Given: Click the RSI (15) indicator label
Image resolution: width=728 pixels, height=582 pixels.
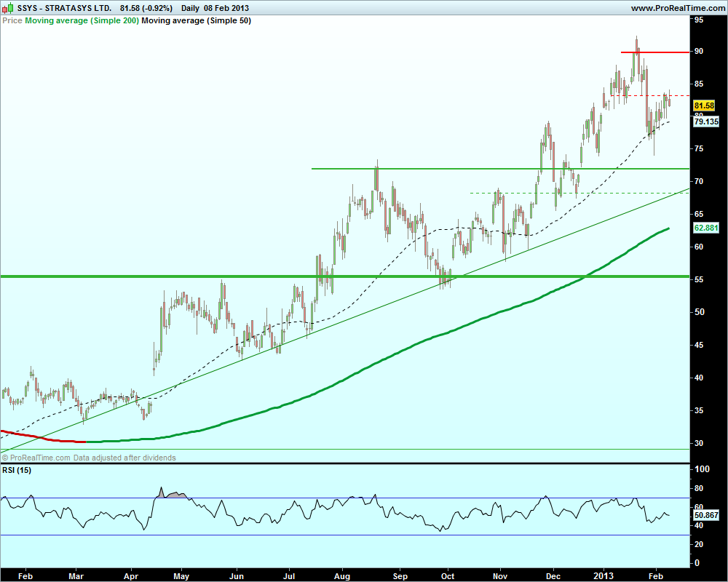Looking at the screenshot, I should pyautogui.click(x=17, y=470).
